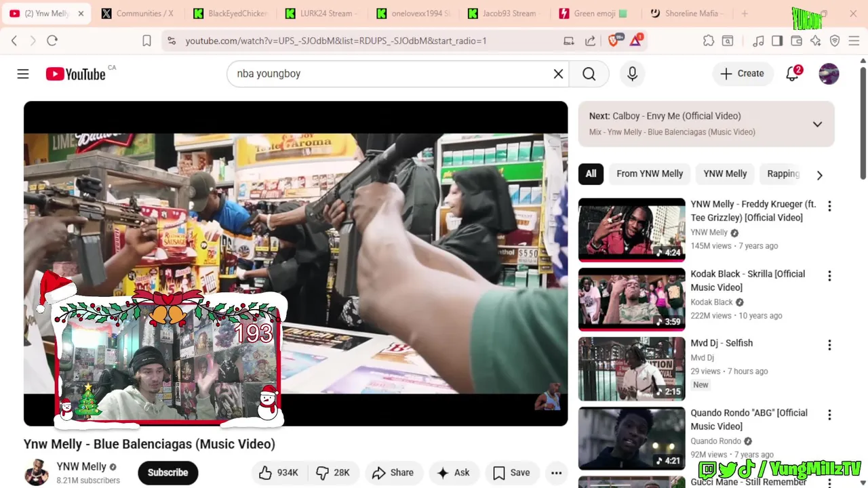Select the YNW Melly filter chip
Image resolution: width=868 pixels, height=488 pixels.
tap(725, 174)
